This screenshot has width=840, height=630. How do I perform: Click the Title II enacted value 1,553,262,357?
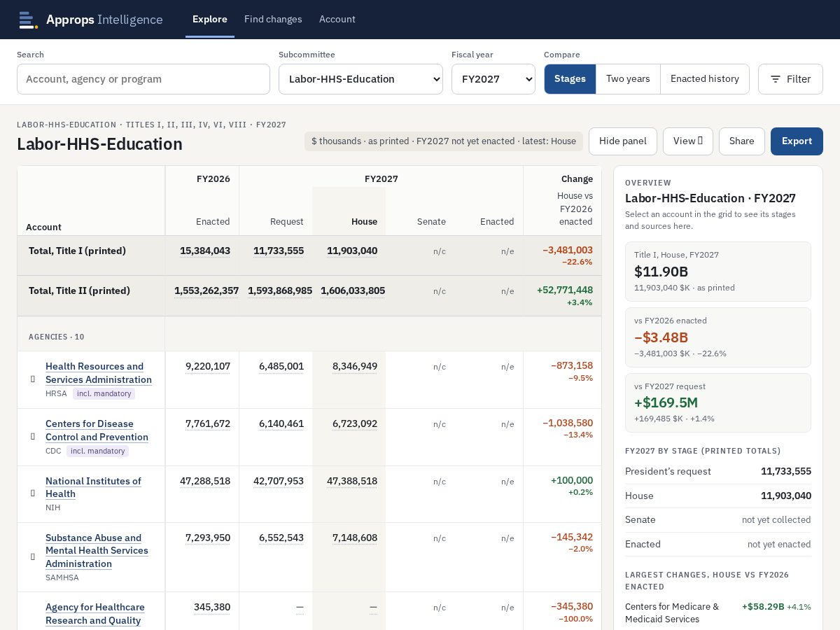(x=206, y=290)
